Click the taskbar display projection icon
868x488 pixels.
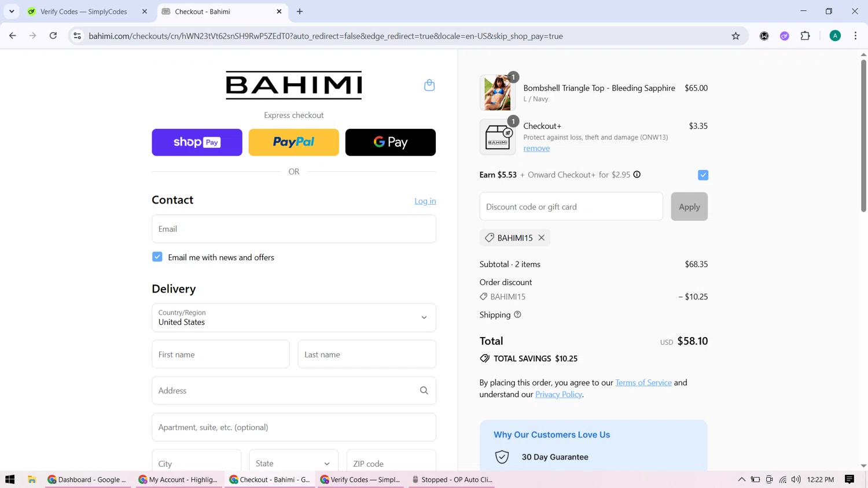coord(769,479)
